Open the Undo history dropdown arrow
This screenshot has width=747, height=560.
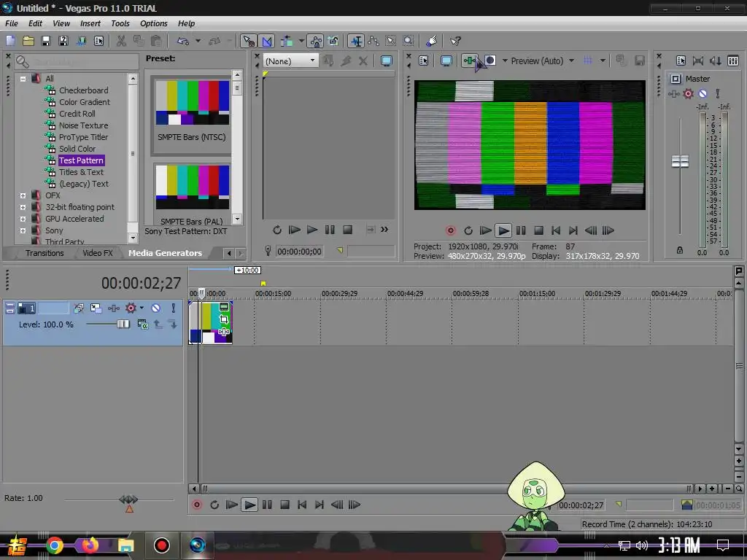(x=198, y=41)
